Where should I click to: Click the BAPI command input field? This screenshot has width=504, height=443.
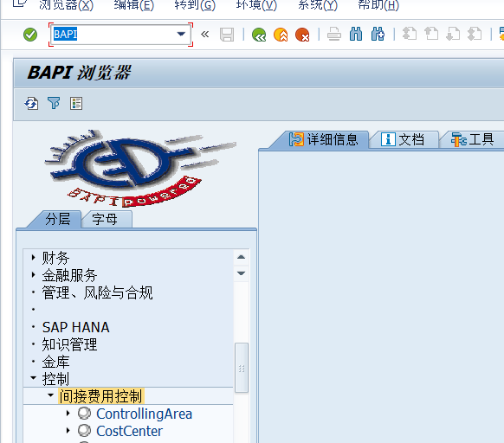(x=113, y=34)
